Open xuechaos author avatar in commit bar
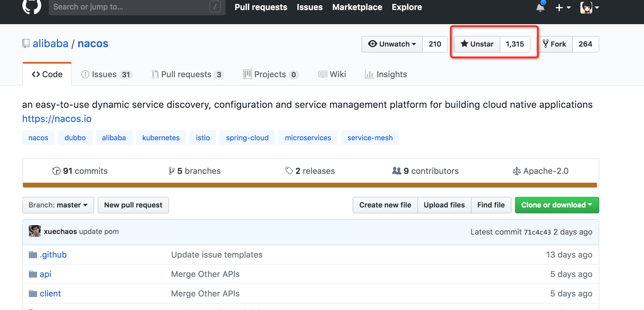Image resolution: width=644 pixels, height=310 pixels. pos(35,231)
